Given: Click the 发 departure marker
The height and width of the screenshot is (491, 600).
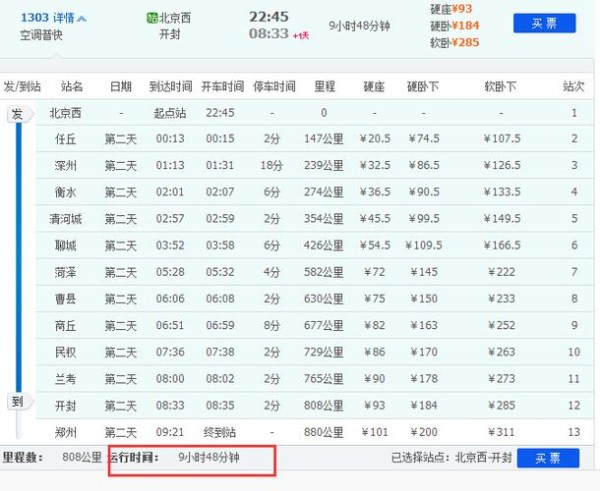Looking at the screenshot, I should [18, 114].
